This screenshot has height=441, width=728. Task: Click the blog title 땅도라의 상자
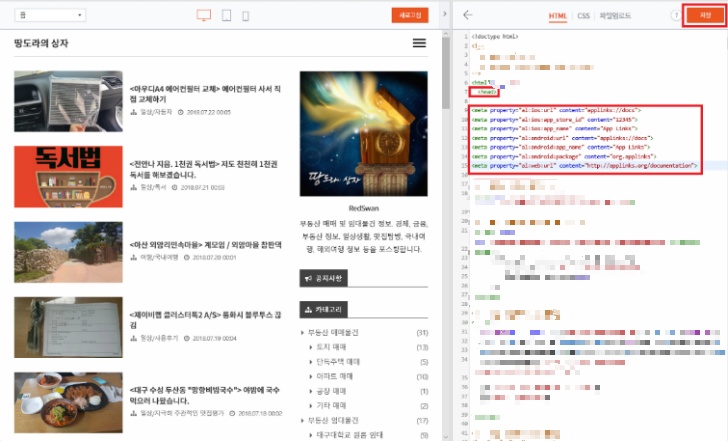point(41,43)
